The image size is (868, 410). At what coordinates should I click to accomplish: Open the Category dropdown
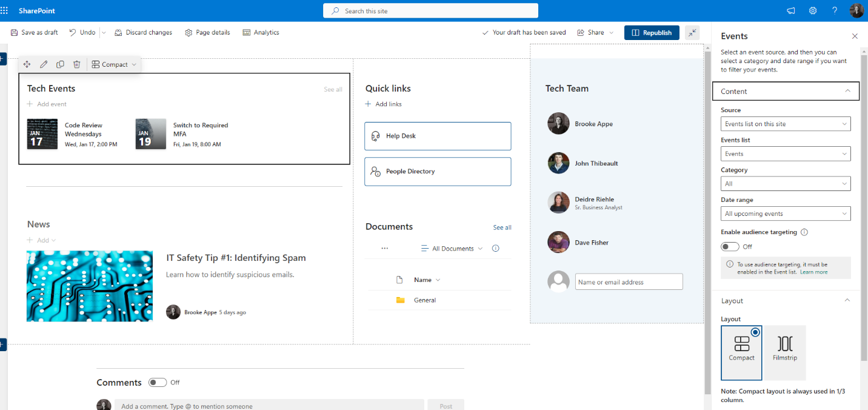[786, 183]
